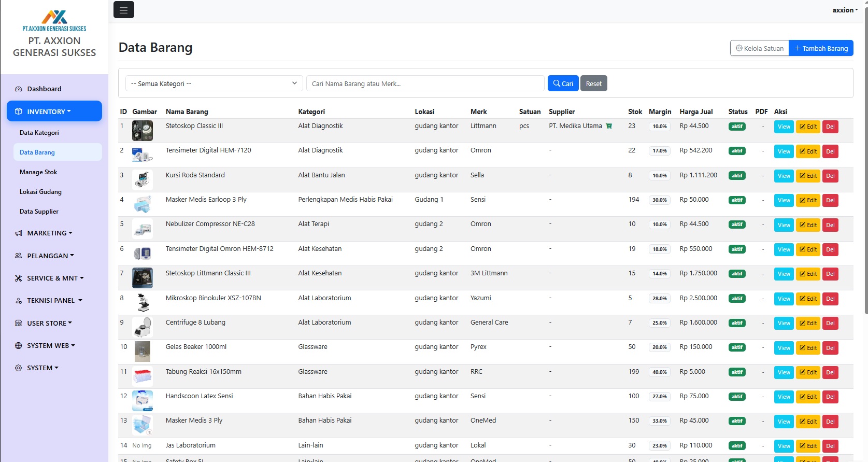Viewport: 868px width, 462px height.
Task: Click the Pelanggan people icon
Action: pos(19,256)
